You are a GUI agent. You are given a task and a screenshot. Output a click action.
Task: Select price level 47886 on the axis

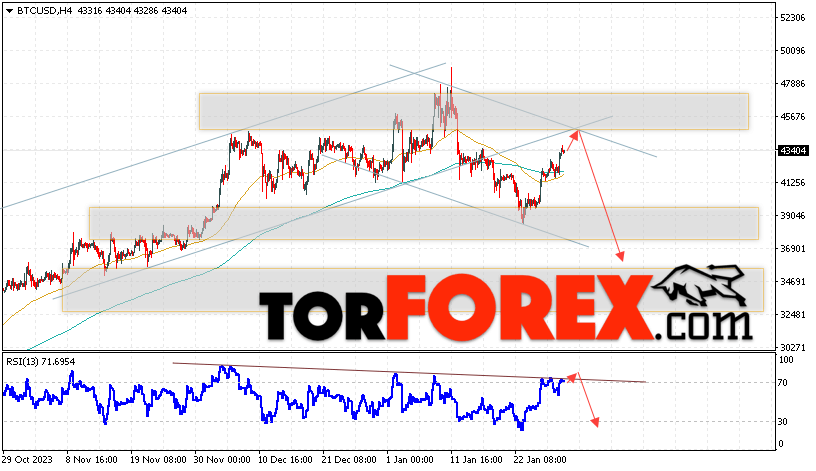[x=793, y=83]
